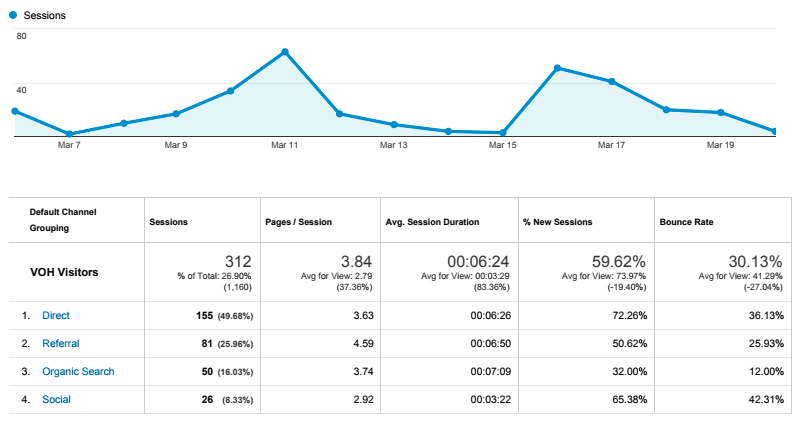Select the Mar 9 data point
This screenshot has height=427, width=792.
coord(176,114)
